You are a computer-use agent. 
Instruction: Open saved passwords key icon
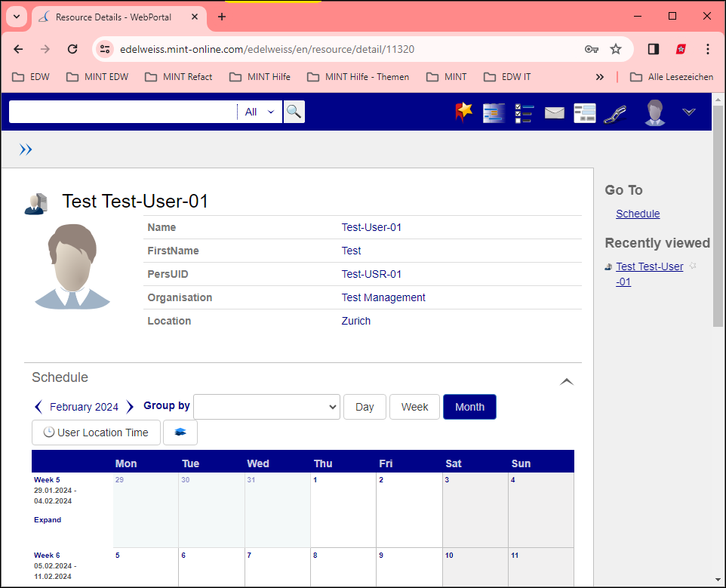tap(591, 49)
